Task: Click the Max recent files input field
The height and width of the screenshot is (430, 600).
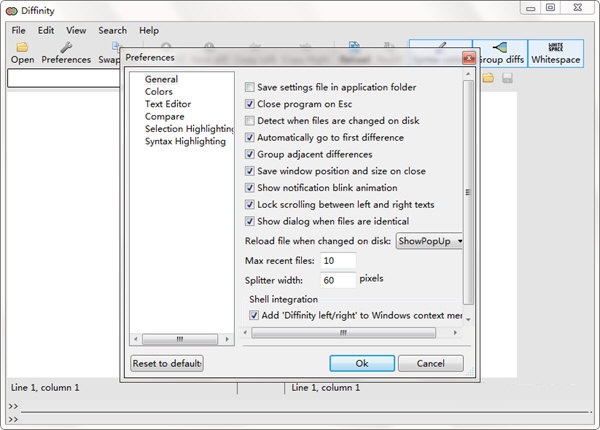Action: [x=338, y=260]
